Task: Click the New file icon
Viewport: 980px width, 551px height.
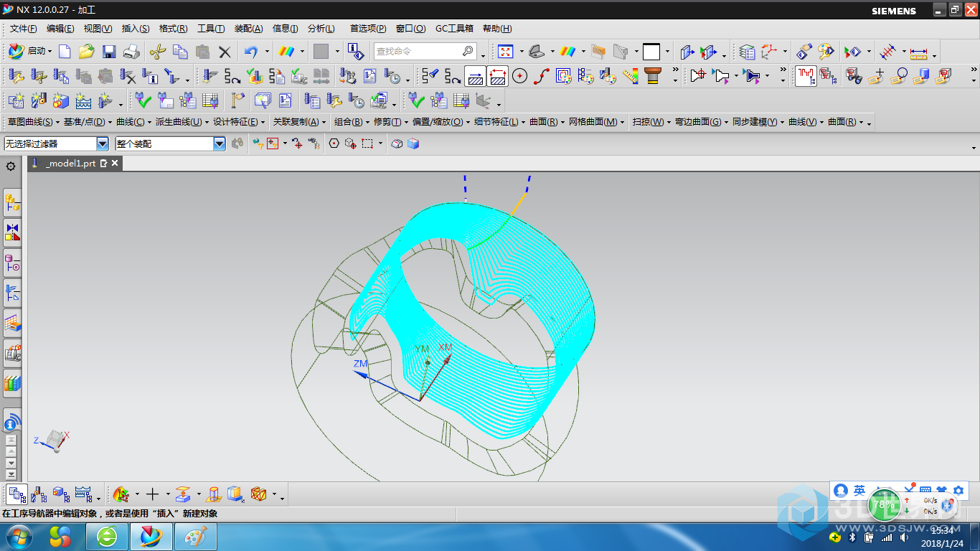Action: tap(65, 52)
